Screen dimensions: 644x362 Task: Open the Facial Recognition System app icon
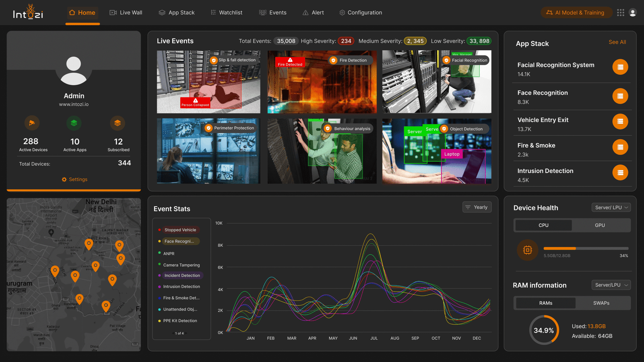[620, 67]
